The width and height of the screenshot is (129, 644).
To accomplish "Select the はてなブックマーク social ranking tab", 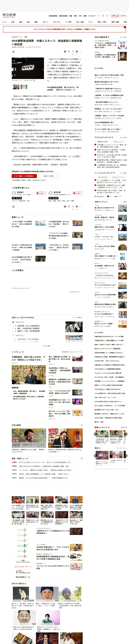I will pos(118,177).
